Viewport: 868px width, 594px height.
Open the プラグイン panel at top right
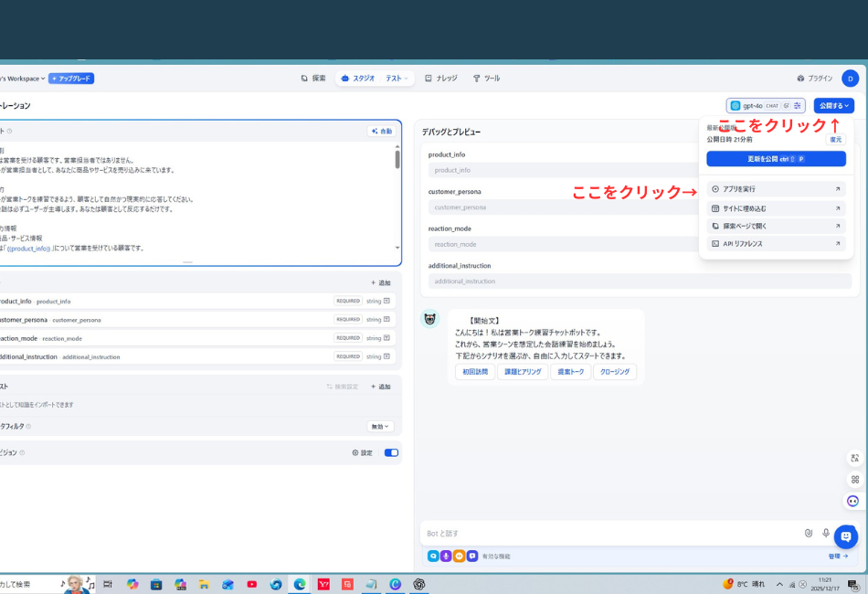pos(813,79)
